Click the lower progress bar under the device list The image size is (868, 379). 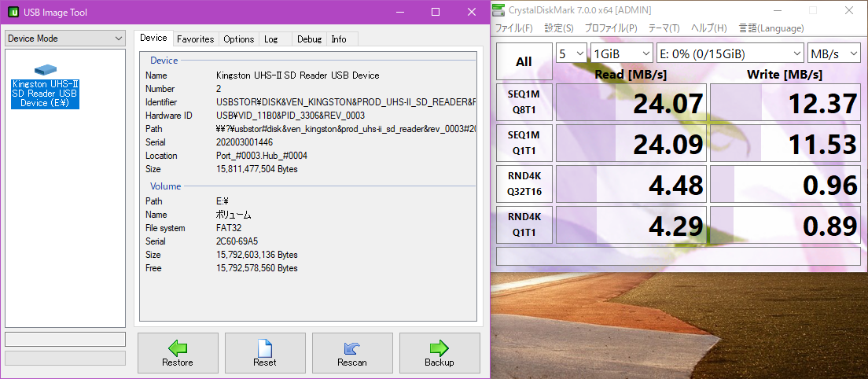coord(65,358)
